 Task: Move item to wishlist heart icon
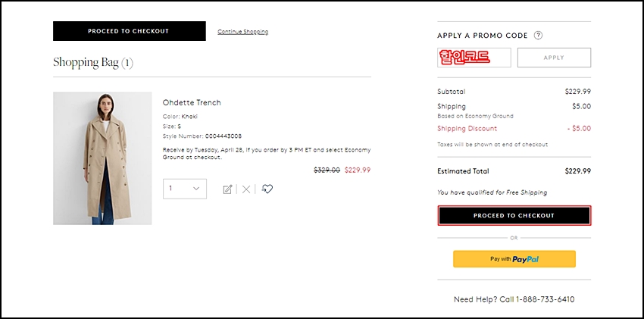coord(267,189)
